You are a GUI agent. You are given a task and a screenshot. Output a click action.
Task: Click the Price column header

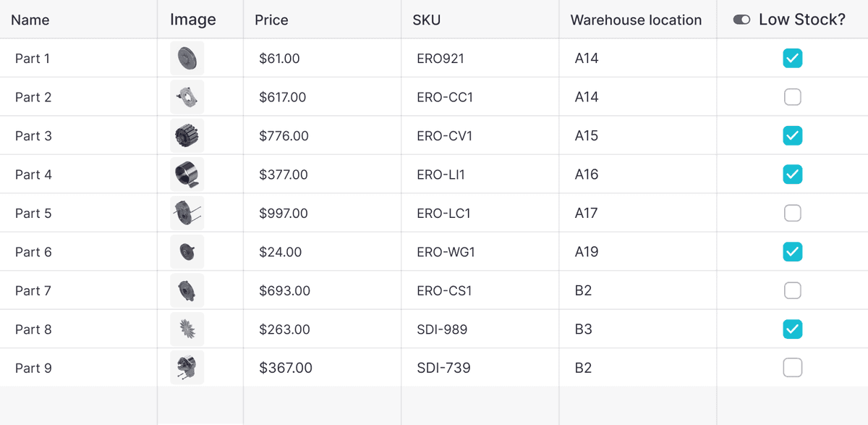coord(271,20)
